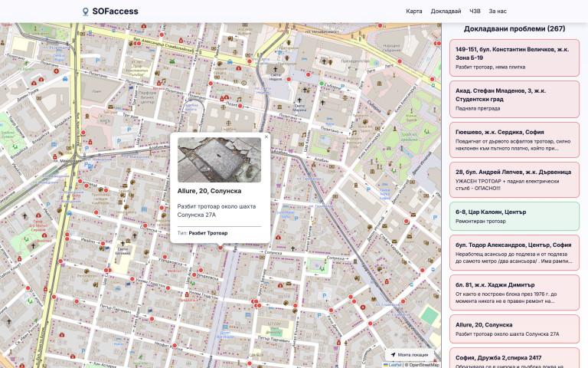Click the green marker on the map
Image resolution: width=588 pixels, height=368 pixels.
tap(322, 83)
